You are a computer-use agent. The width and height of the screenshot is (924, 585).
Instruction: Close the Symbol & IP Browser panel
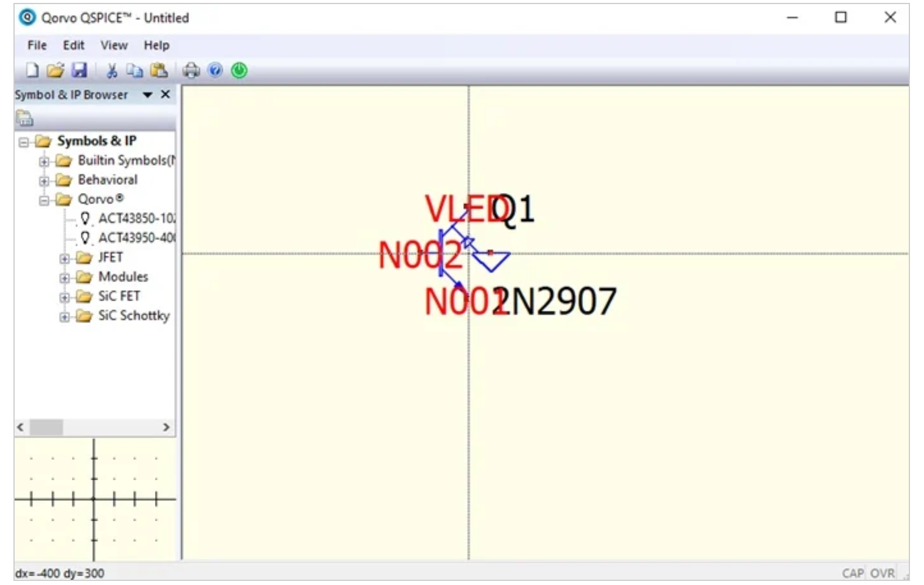(166, 94)
